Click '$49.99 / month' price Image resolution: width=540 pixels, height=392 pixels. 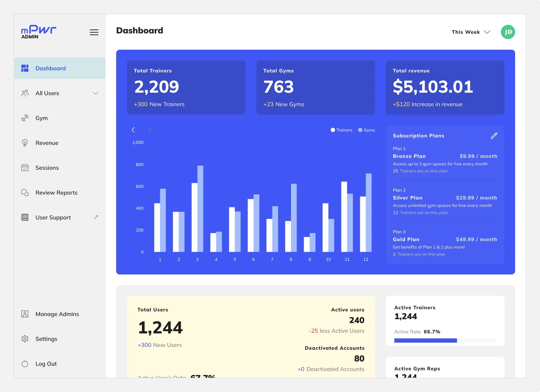[x=476, y=239]
